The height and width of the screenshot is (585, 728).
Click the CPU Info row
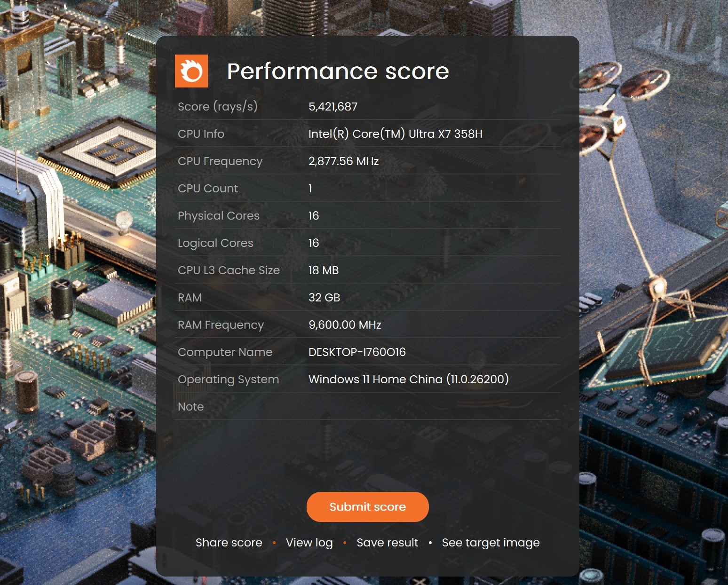click(x=200, y=134)
